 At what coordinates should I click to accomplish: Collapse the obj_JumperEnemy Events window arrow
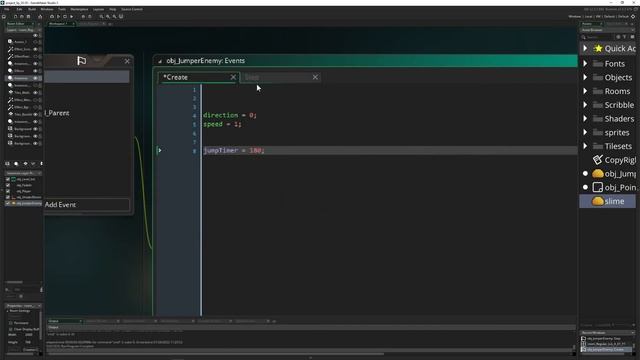point(160,61)
